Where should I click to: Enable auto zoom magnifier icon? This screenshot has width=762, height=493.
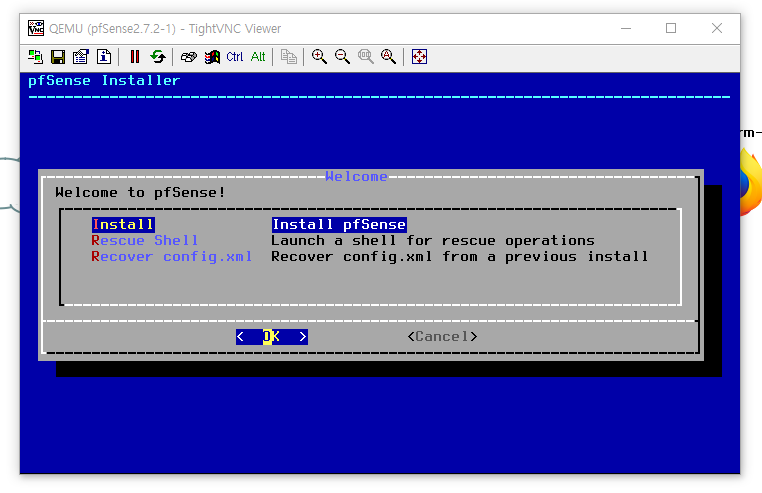tap(388, 57)
